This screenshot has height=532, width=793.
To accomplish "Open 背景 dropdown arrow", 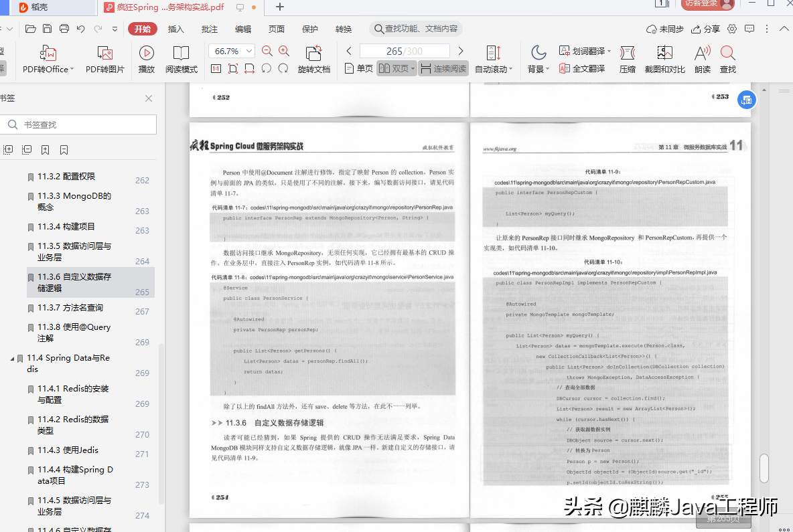I will point(548,69).
